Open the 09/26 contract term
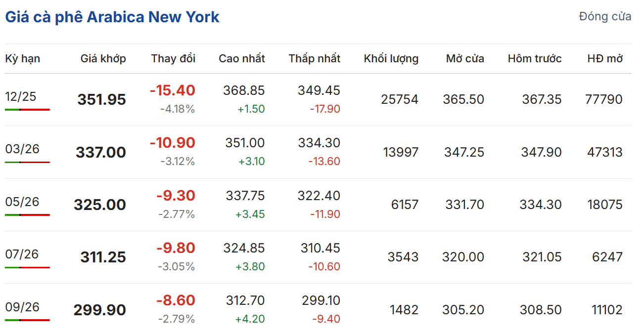 click(22, 307)
